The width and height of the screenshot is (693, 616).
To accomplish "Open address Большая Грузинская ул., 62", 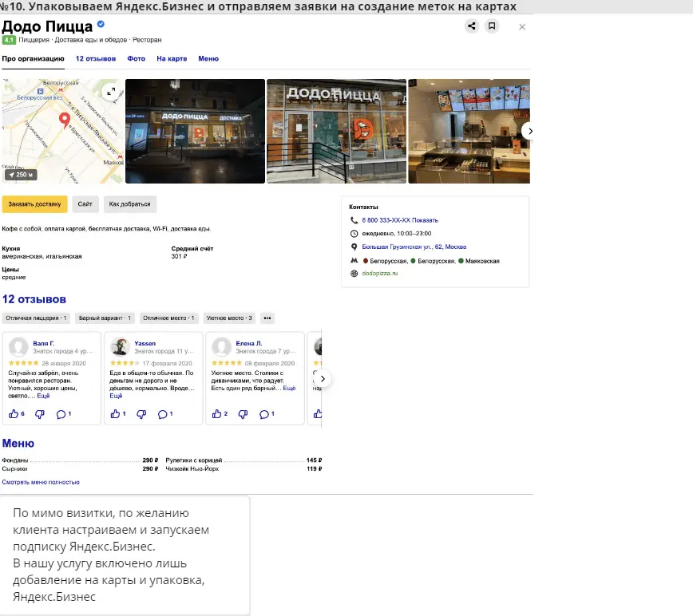I will 414,247.
